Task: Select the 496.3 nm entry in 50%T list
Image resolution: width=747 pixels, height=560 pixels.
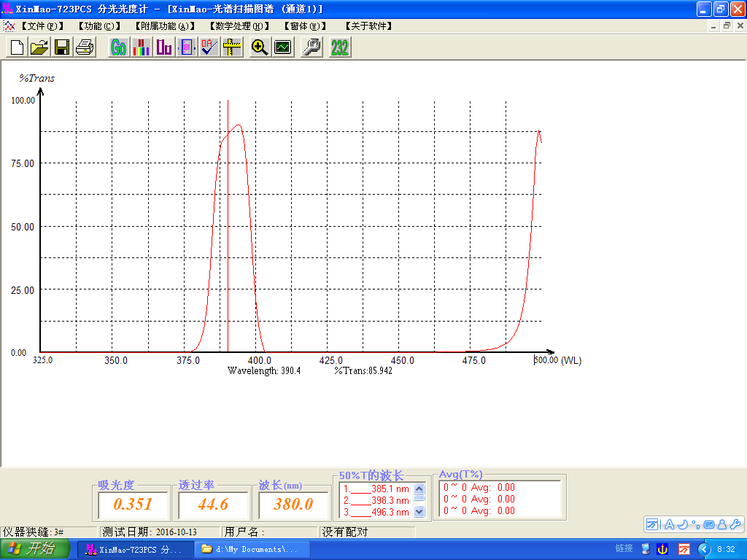Action: 376,512
